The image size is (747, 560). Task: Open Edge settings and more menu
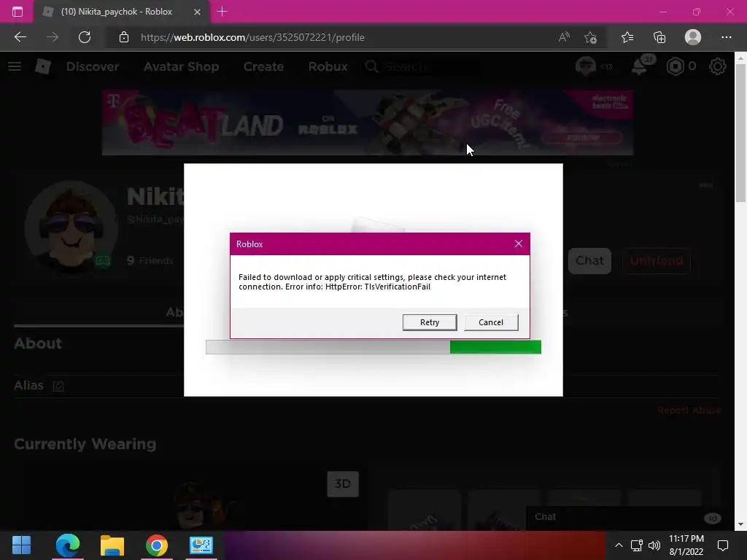(x=726, y=37)
